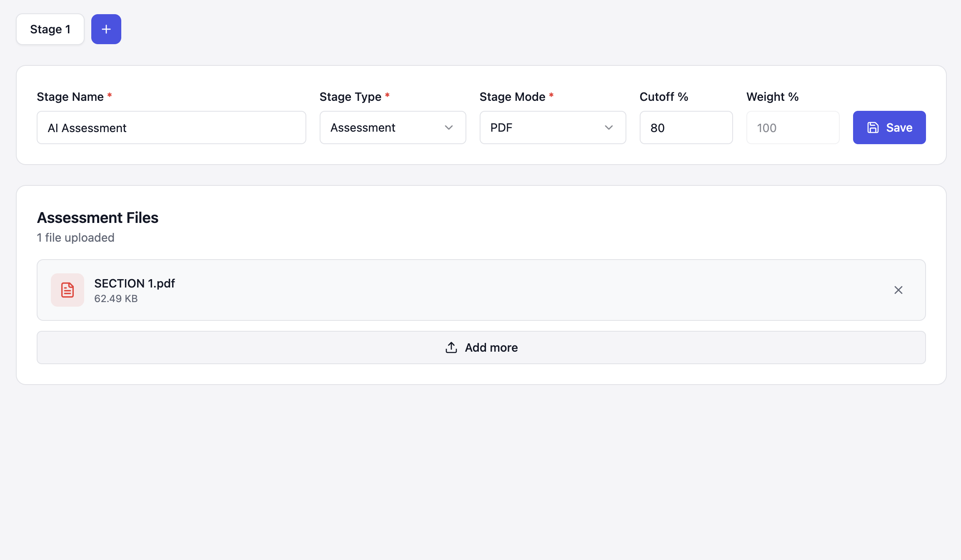Image resolution: width=961 pixels, height=560 pixels.
Task: Click the plus icon to add a new stage
Action: coord(106,29)
